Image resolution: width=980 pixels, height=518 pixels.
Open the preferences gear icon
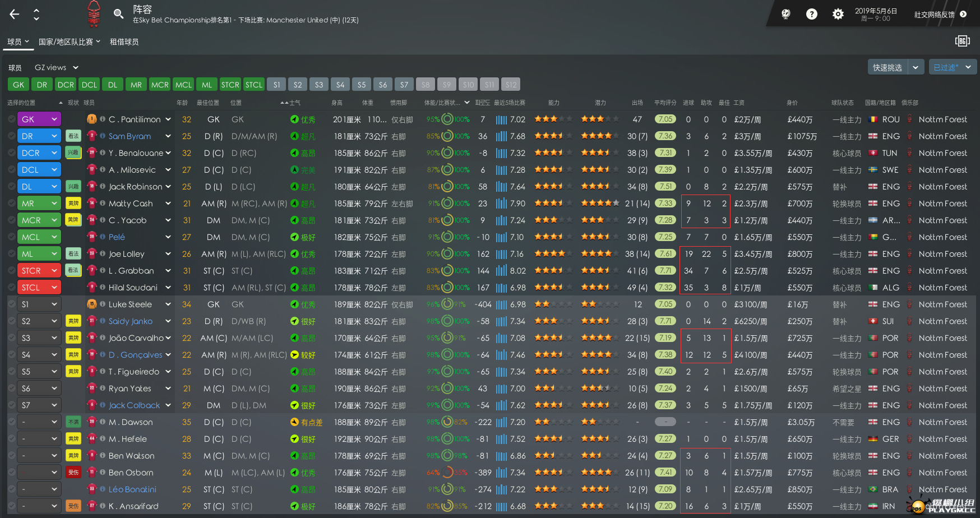coord(838,15)
